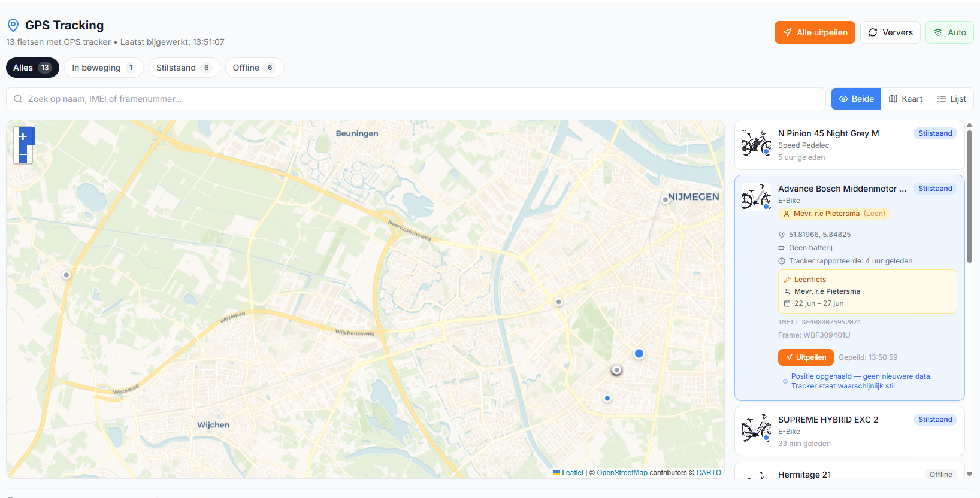980x498 pixels.
Task: Filter bikes Stilstaand
Action: (184, 68)
